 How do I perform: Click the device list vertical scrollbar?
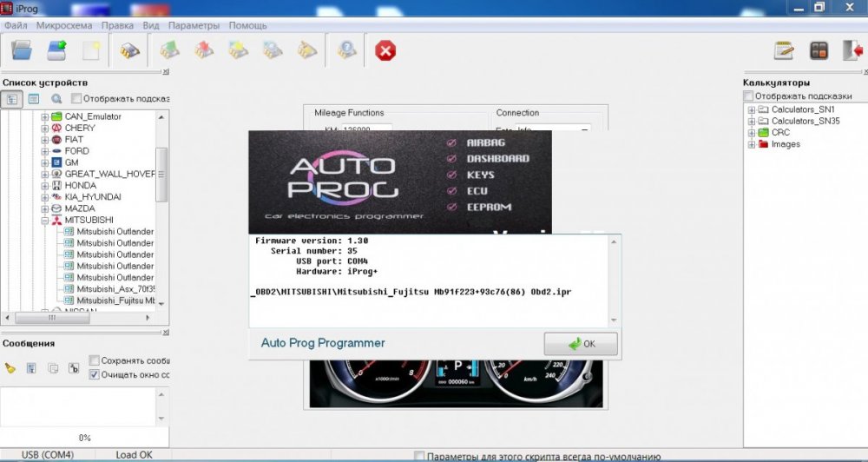click(x=161, y=174)
